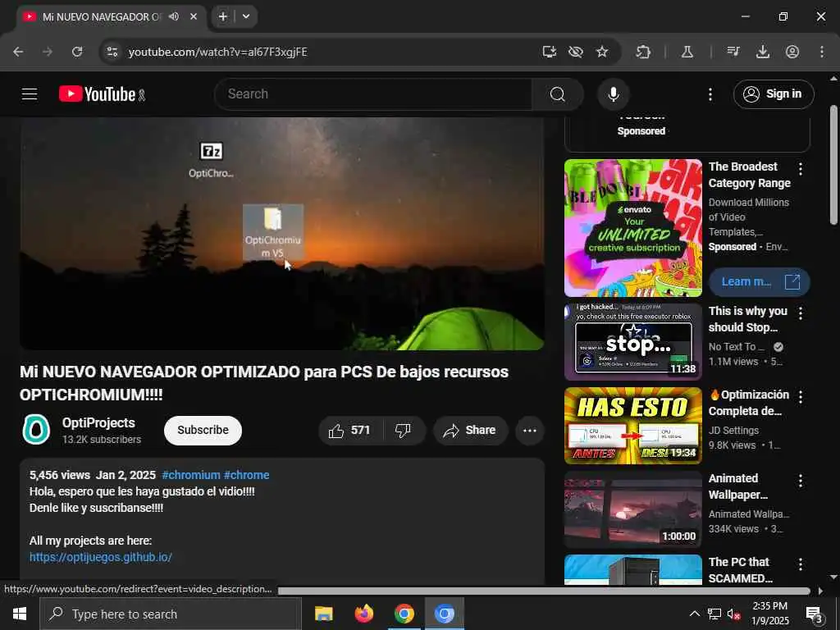Image resolution: width=840 pixels, height=630 pixels.
Task: Open the optijuegos.github.io link
Action: pyautogui.click(x=101, y=557)
